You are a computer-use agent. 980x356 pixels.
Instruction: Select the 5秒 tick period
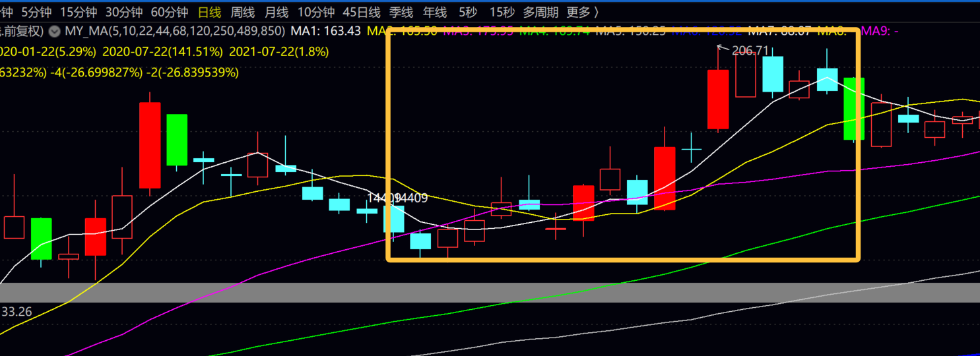pyautogui.click(x=468, y=12)
